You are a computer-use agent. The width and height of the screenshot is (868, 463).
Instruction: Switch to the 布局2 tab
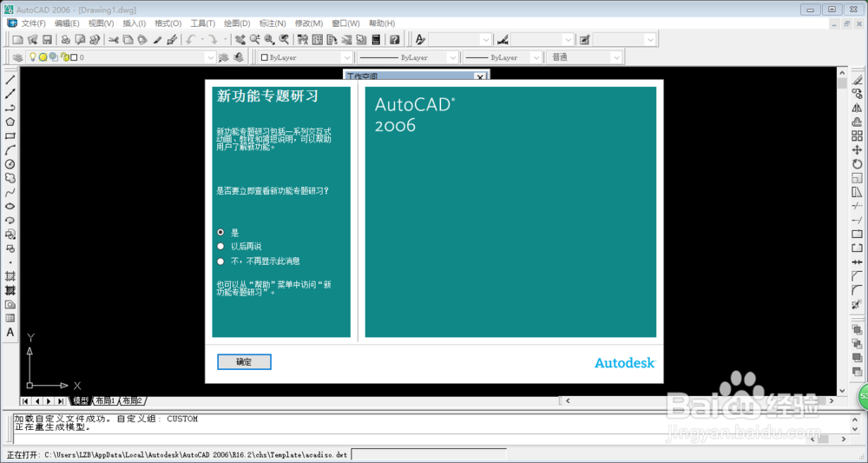(x=132, y=400)
